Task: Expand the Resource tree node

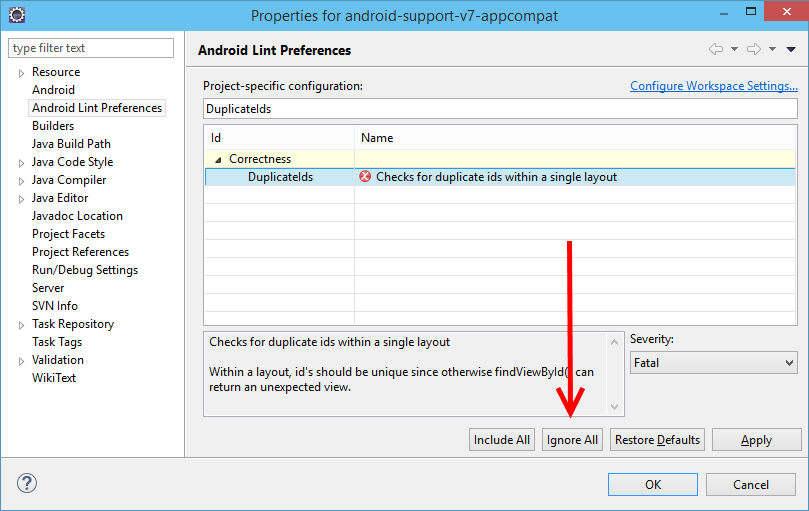Action: pyautogui.click(x=20, y=73)
